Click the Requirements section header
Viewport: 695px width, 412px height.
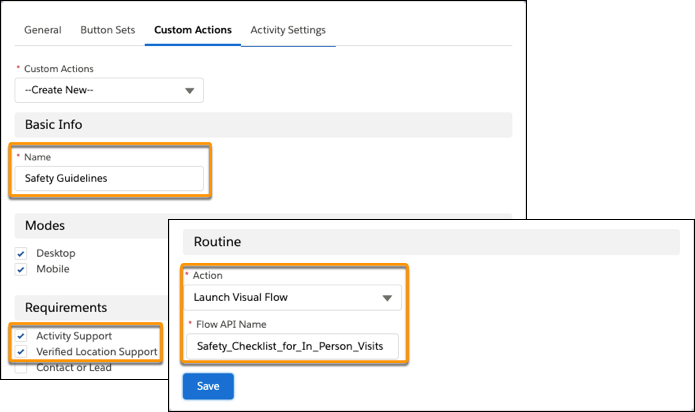coord(91,307)
